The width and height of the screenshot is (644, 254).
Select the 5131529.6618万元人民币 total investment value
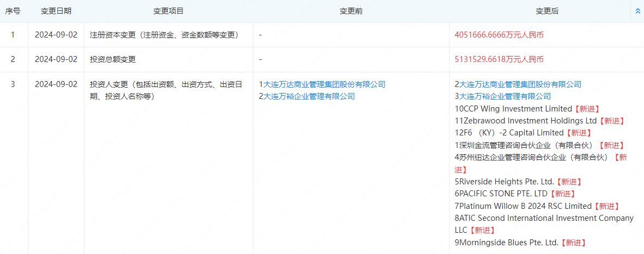[499, 59]
